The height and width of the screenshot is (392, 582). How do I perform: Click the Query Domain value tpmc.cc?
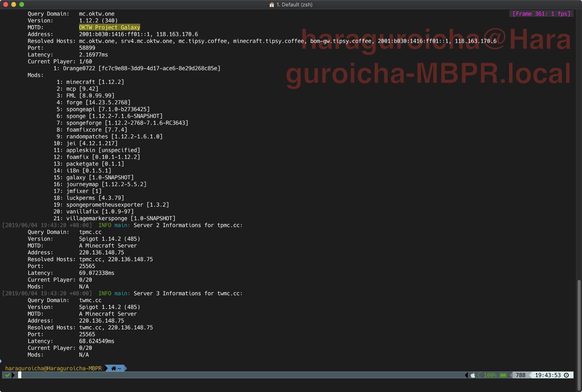click(x=90, y=232)
